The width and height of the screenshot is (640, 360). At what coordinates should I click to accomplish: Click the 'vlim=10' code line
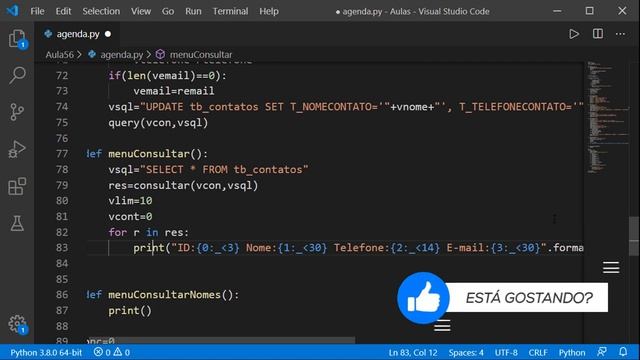[x=130, y=201]
